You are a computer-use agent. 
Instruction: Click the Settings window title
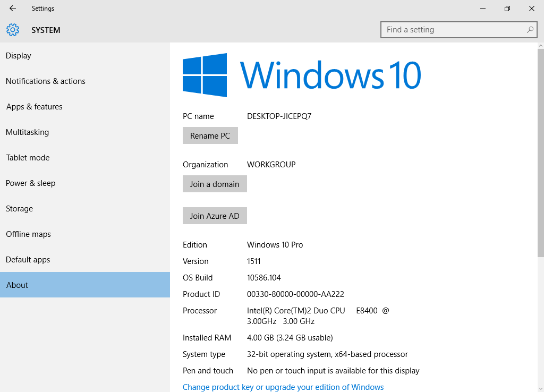(x=43, y=8)
